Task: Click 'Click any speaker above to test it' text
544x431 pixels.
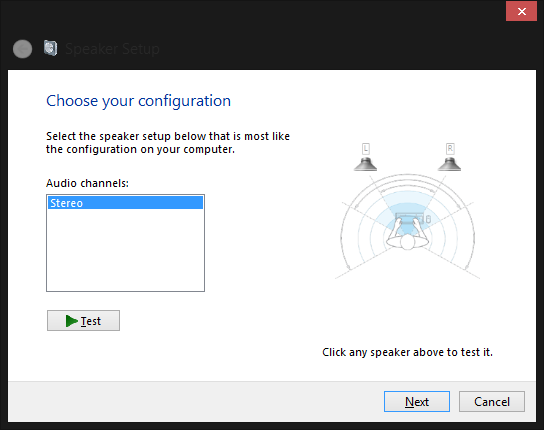Action: (x=407, y=352)
